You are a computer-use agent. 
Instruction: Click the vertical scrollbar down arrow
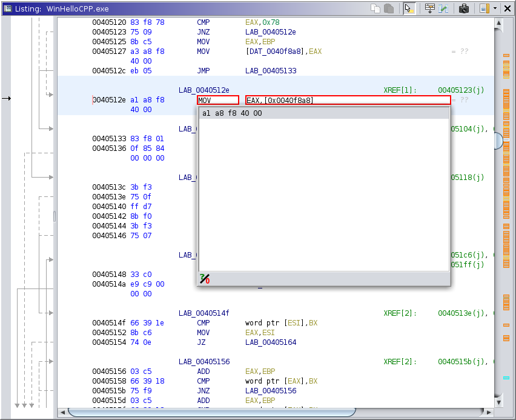click(498, 401)
